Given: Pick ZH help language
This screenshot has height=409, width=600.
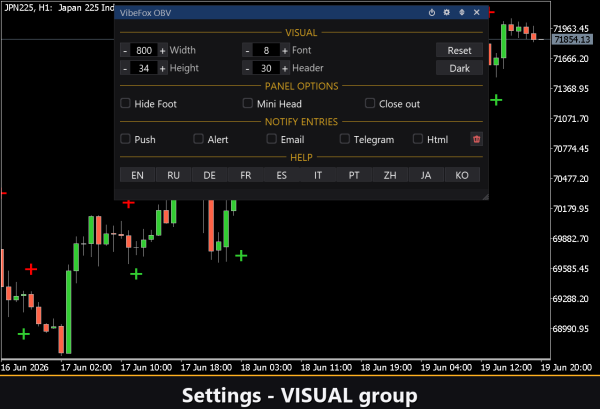Looking at the screenshot, I should [390, 175].
